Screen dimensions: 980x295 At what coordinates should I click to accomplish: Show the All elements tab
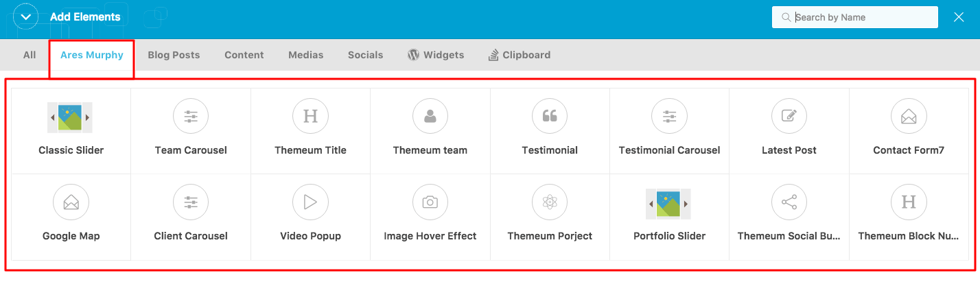click(30, 55)
